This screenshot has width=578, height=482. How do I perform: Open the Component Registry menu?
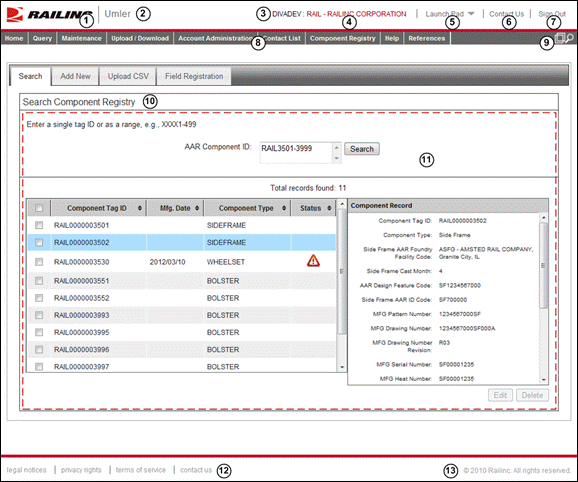click(x=342, y=38)
